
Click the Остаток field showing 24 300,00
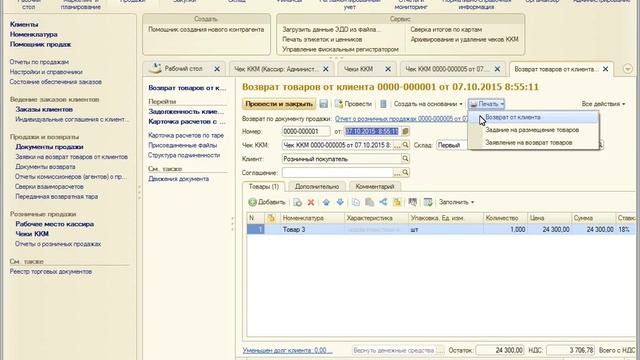pos(500,350)
